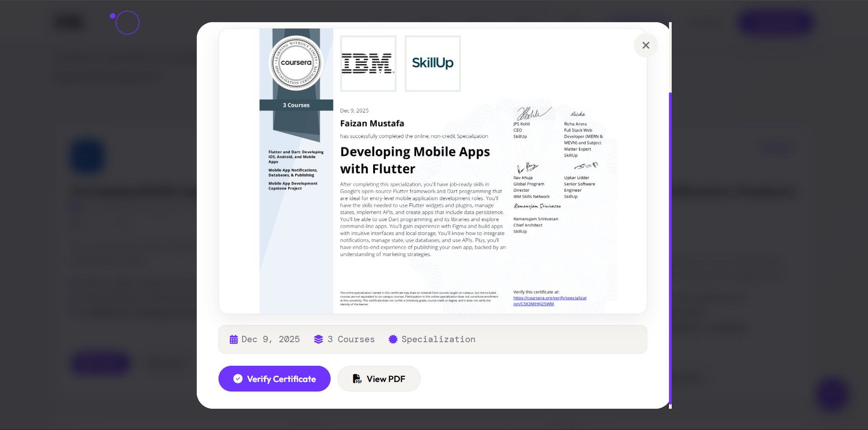Screen dimensions: 868x430
Task: Click the "Developing Mobile Apps with Flutter" title
Action: 415,160
